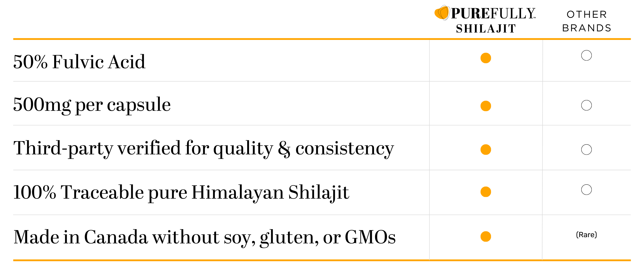Screen dimensions: 644x264
Task: Click the Purefully orange logo icon
Action: click(x=442, y=13)
